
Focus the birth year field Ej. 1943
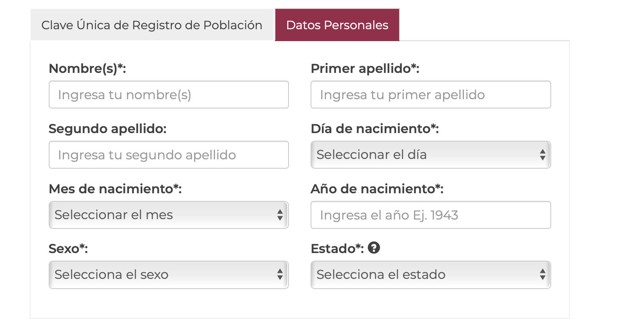point(430,215)
